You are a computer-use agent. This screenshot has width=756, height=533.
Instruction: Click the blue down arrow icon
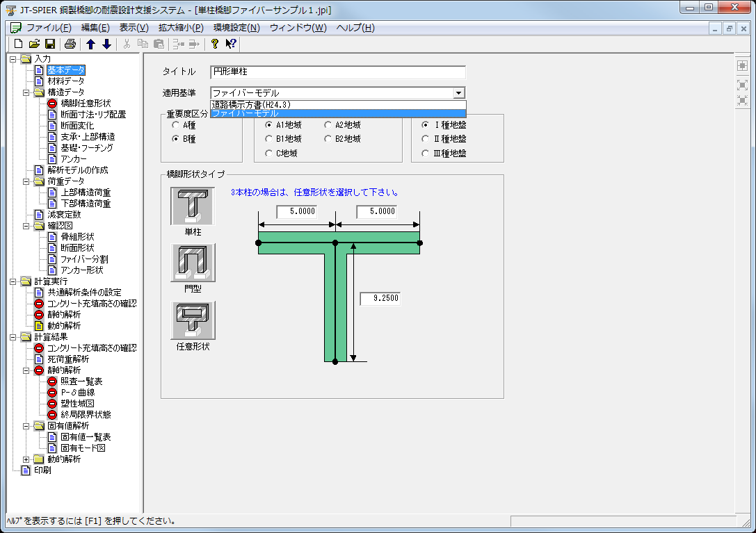point(106,44)
